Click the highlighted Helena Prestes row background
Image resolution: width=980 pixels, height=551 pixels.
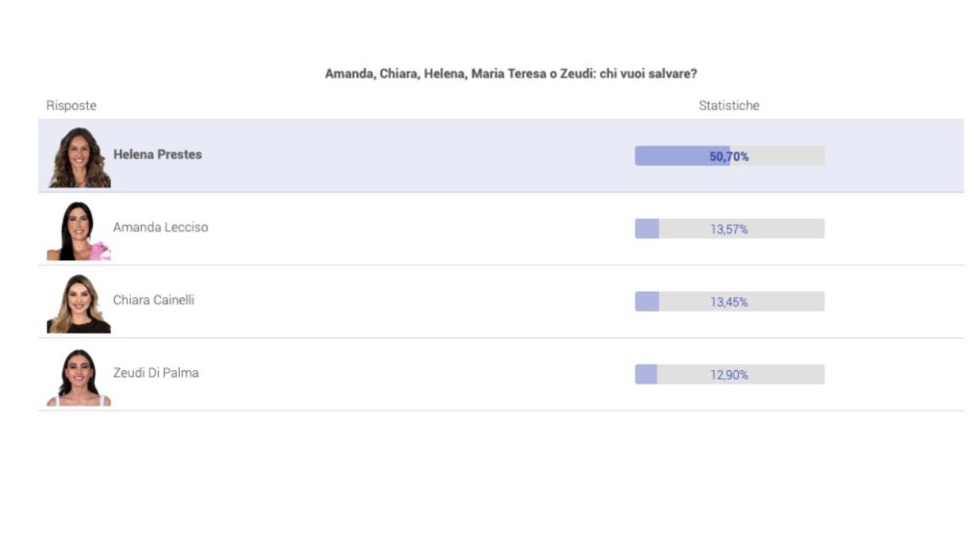(501, 156)
